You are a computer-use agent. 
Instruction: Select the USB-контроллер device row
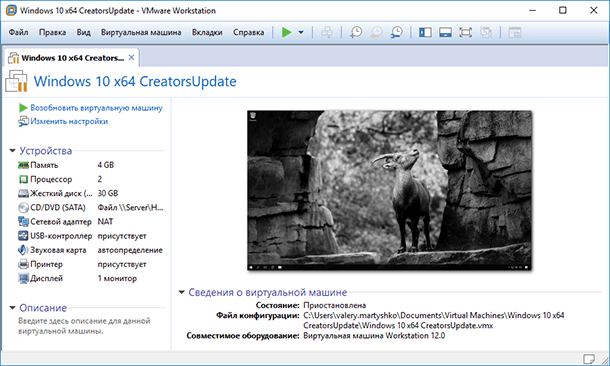90,236
